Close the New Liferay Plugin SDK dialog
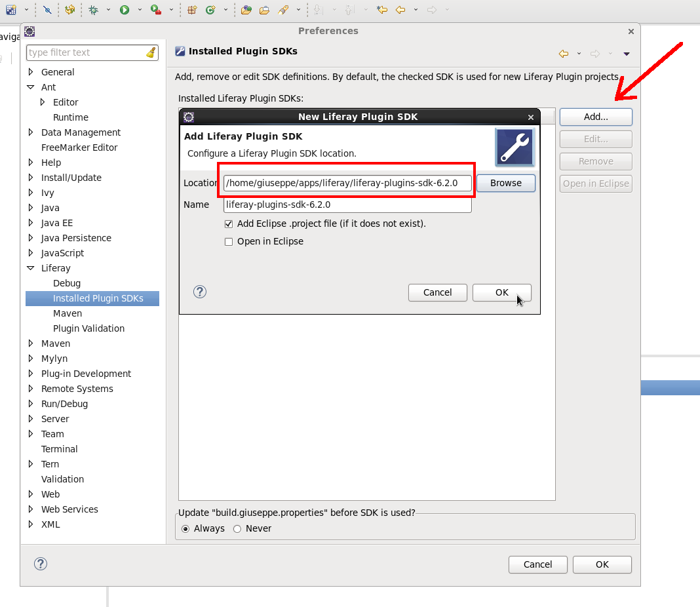The width and height of the screenshot is (700, 607). point(531,117)
